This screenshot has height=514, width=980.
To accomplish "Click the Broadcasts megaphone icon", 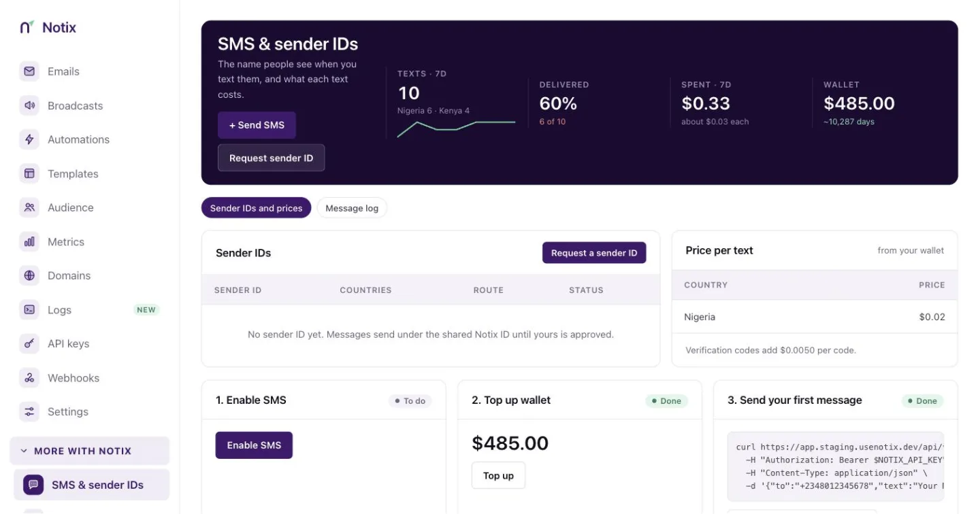I will 29,105.
